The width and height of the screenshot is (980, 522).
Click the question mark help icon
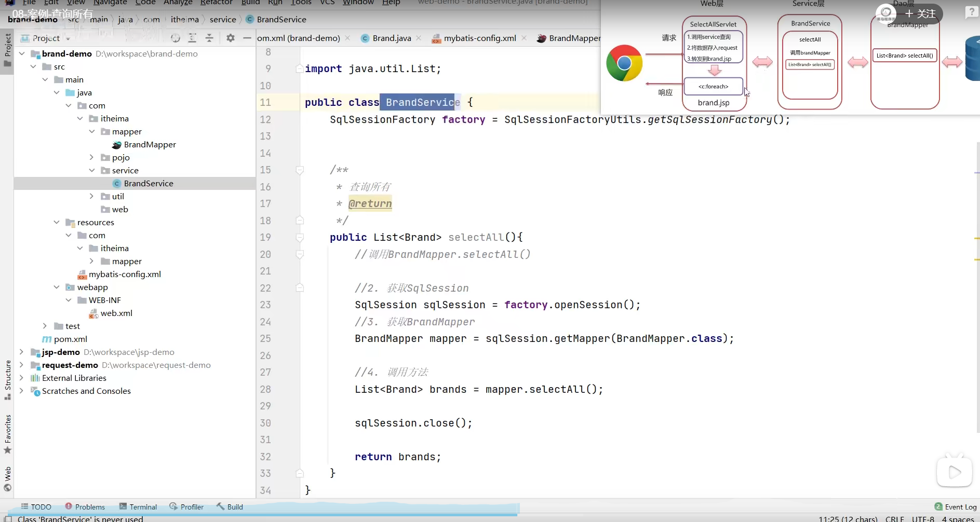971,12
